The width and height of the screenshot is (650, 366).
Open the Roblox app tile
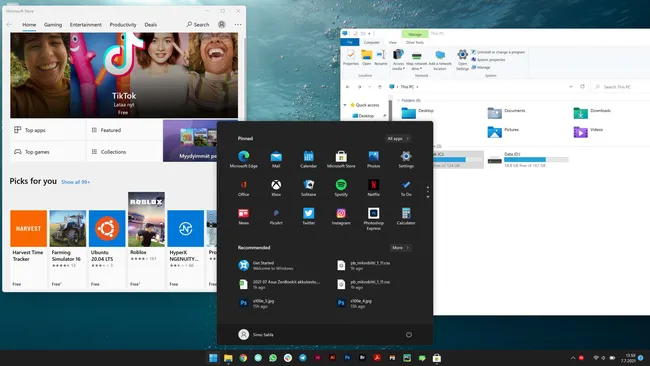146,240
